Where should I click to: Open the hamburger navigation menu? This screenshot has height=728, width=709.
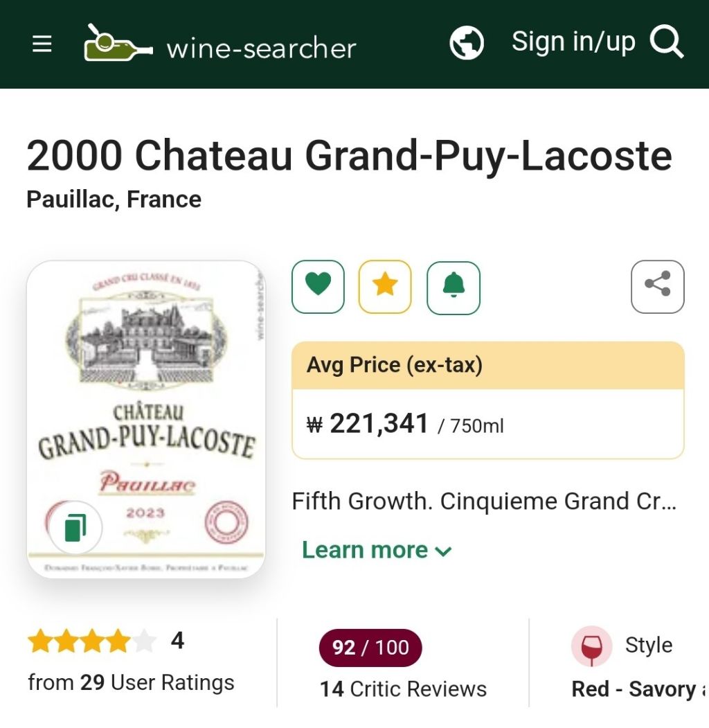click(42, 44)
